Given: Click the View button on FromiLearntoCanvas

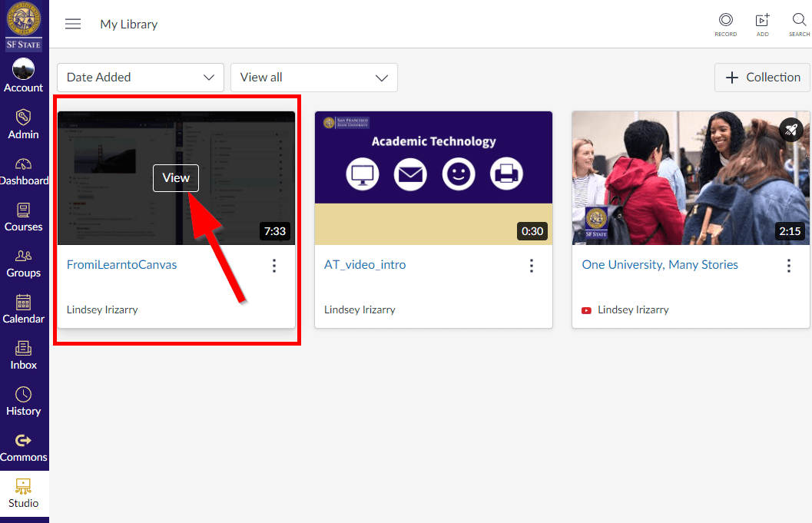Looking at the screenshot, I should (176, 177).
